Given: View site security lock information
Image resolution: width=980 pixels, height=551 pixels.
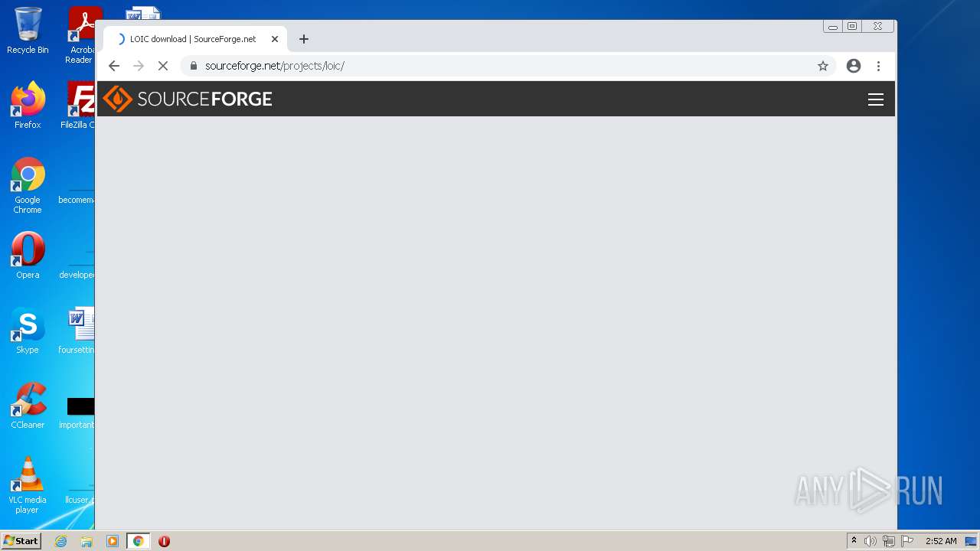Looking at the screenshot, I should [193, 66].
